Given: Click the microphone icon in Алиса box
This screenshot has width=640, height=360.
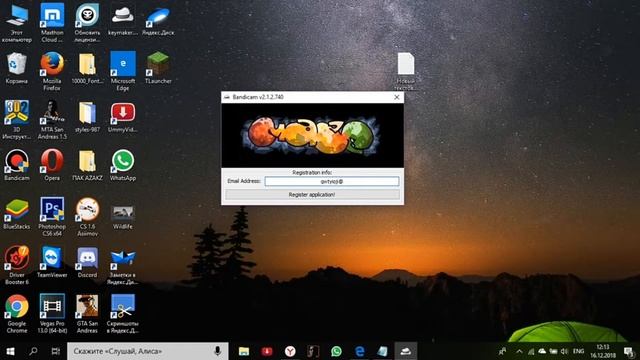Looking at the screenshot, I should tap(218, 351).
